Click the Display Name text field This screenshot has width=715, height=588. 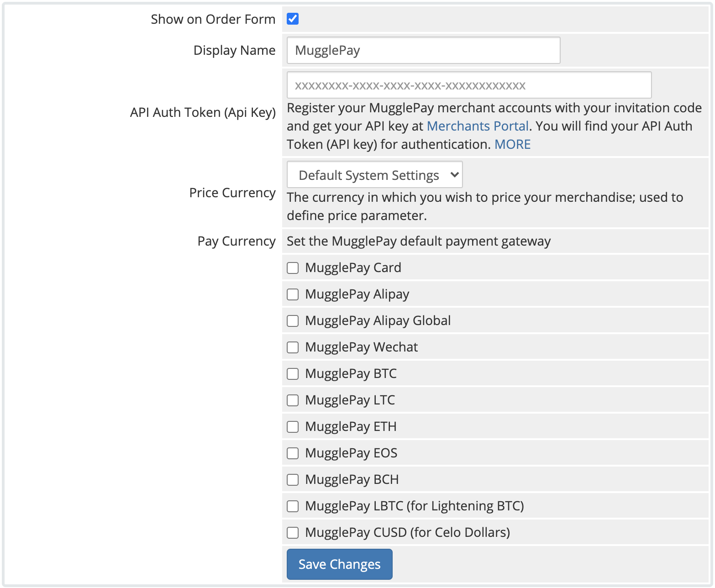(423, 50)
